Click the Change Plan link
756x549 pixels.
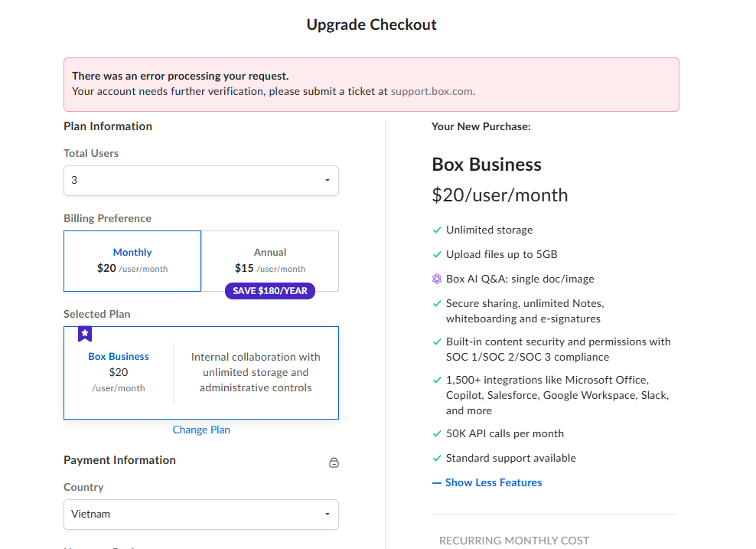pos(201,430)
